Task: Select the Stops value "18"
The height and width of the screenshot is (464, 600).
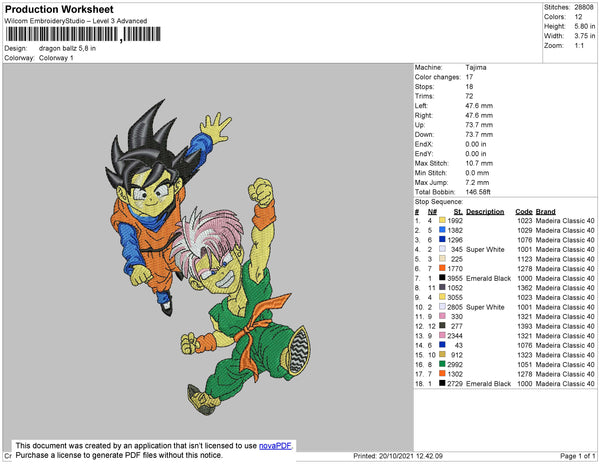Action: point(470,86)
